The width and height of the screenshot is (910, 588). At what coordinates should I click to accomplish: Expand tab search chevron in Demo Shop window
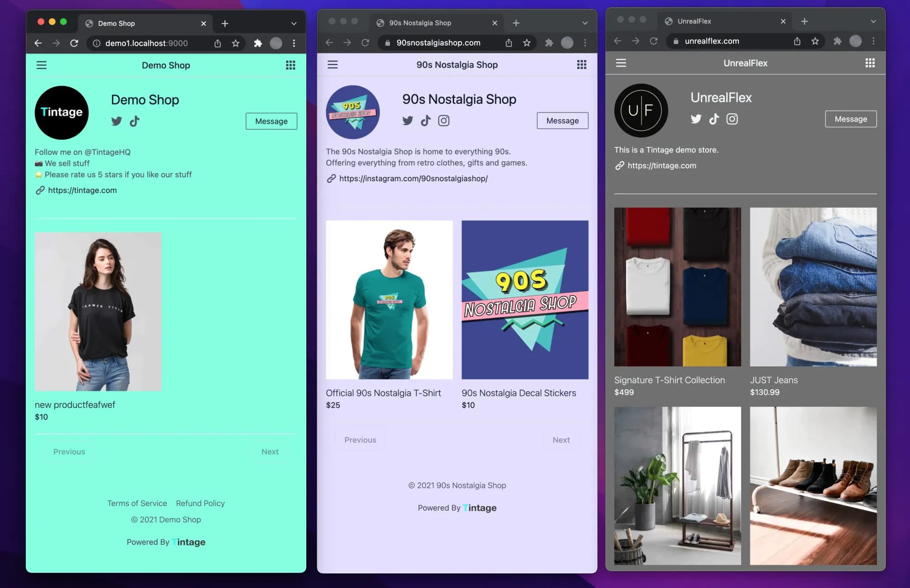click(x=294, y=23)
